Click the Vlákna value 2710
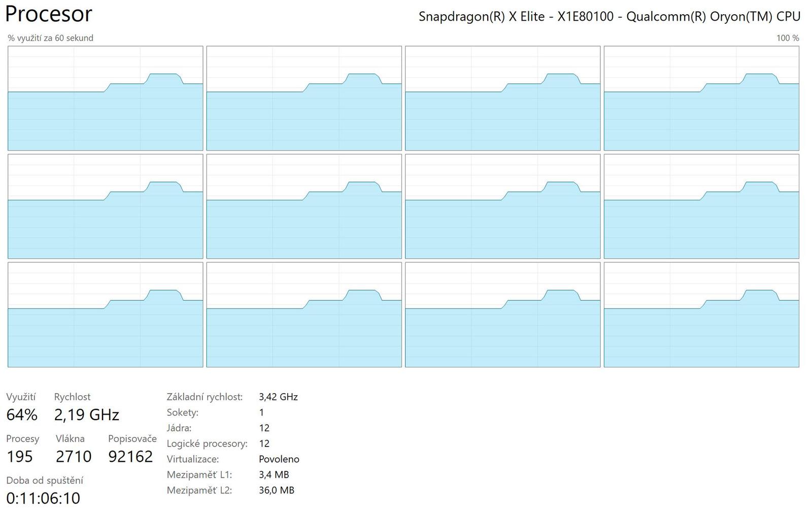 point(74,456)
